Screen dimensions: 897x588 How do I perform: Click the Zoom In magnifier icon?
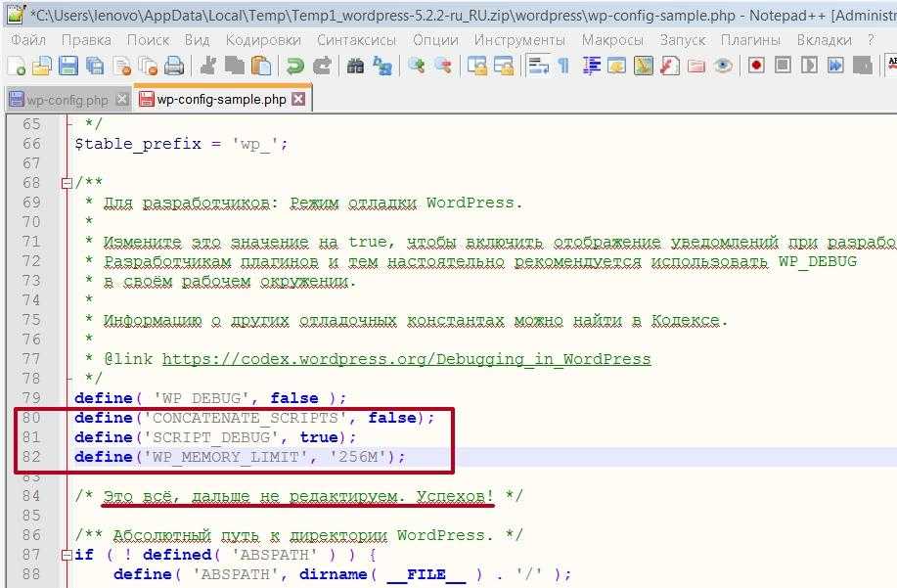417,66
